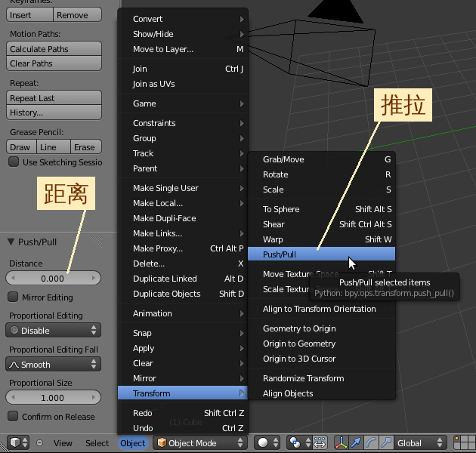Click Repeat Last button
This screenshot has width=476, height=453.
(x=54, y=97)
